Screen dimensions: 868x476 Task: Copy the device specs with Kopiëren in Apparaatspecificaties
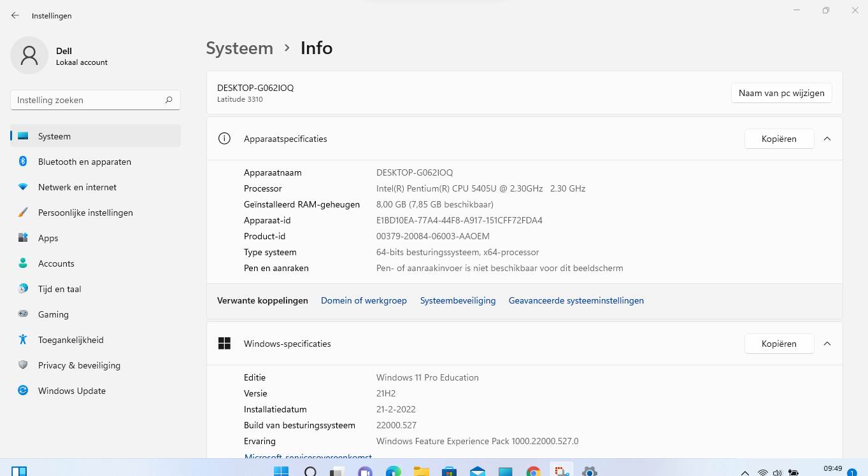779,139
